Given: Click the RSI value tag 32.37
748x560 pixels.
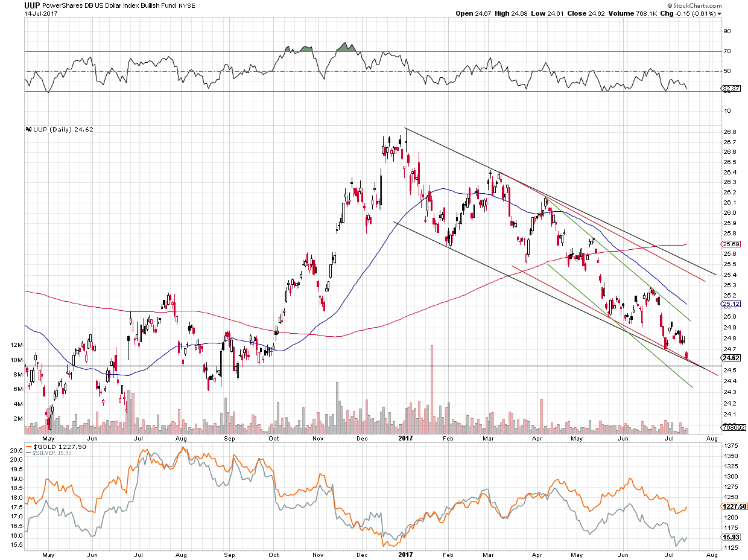Looking at the screenshot, I should [731, 88].
